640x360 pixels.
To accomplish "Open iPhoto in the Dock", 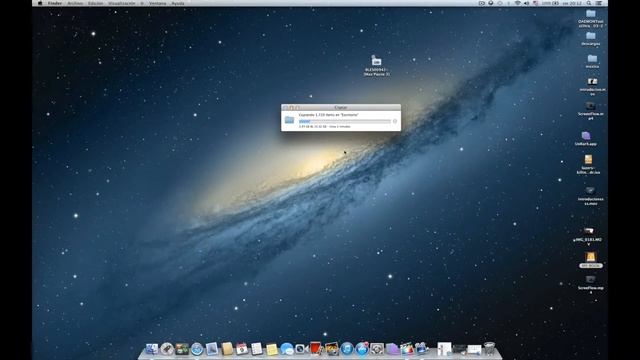I will point(331,349).
